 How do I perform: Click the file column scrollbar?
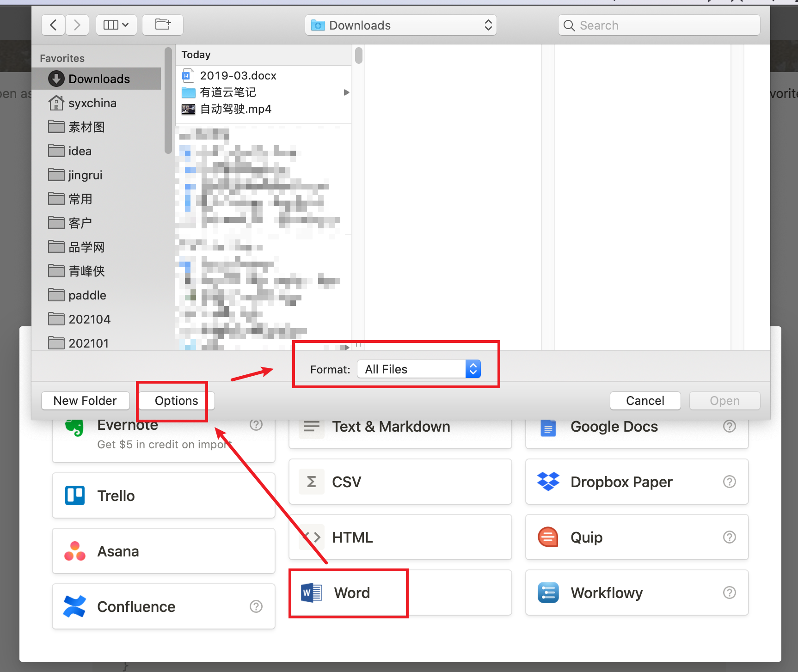coord(358,55)
